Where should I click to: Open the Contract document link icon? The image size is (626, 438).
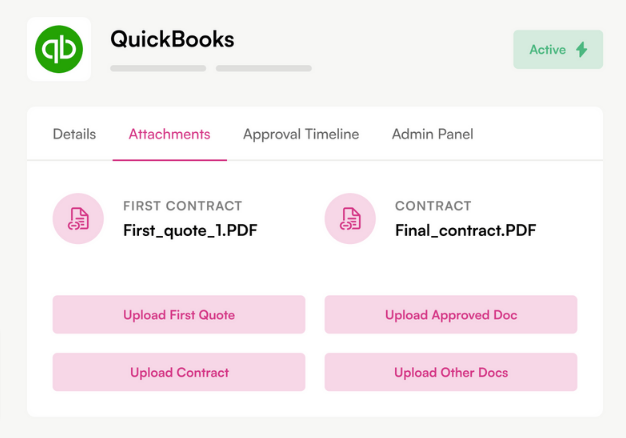pos(350,218)
